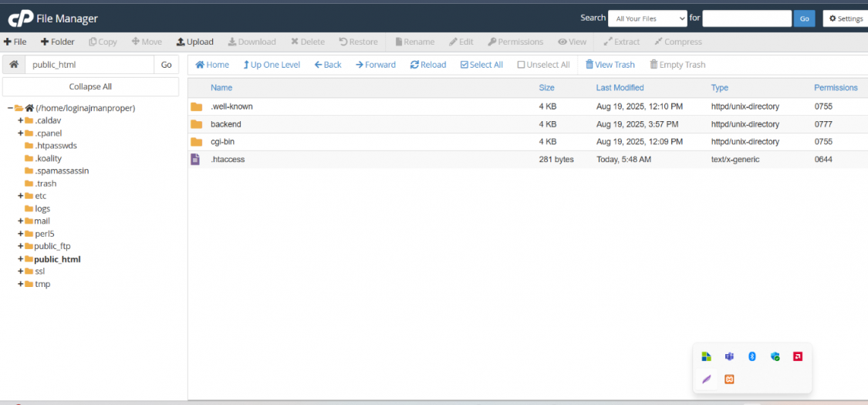Click the Upload toolbar icon

(x=181, y=42)
